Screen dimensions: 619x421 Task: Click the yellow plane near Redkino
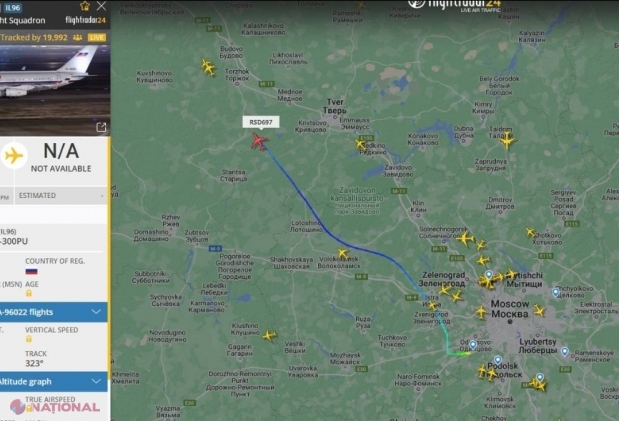[360, 144]
